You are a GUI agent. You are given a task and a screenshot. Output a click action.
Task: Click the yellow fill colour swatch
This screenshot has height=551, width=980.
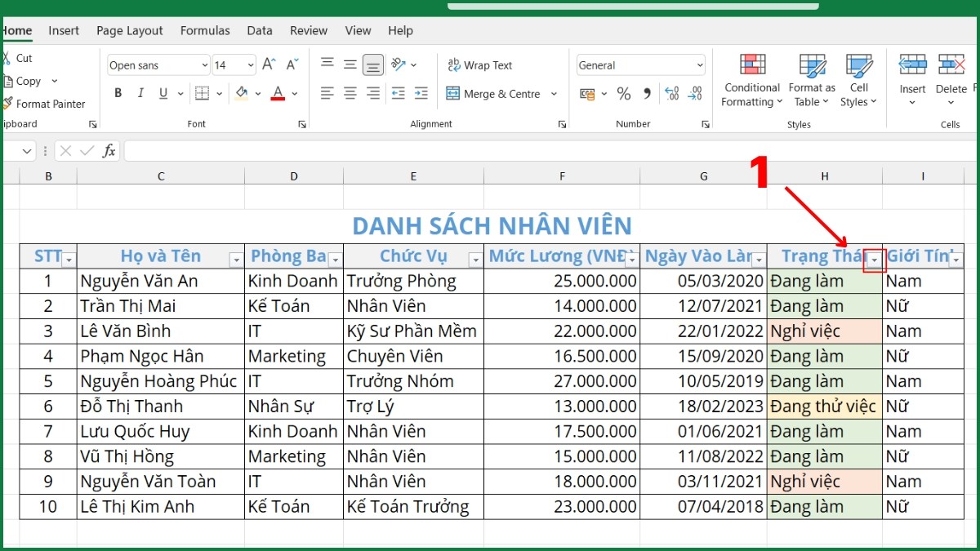point(242,94)
